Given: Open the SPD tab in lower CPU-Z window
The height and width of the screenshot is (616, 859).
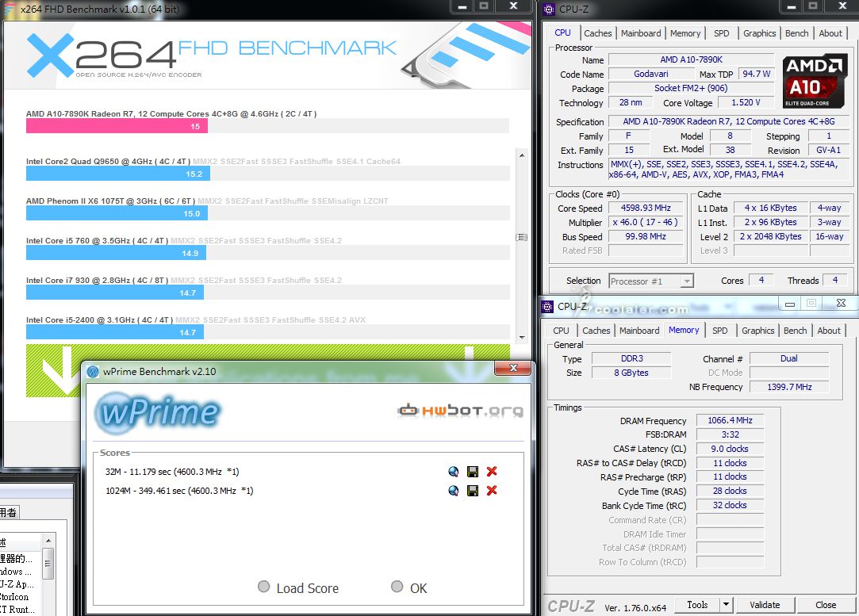Looking at the screenshot, I should 719,331.
